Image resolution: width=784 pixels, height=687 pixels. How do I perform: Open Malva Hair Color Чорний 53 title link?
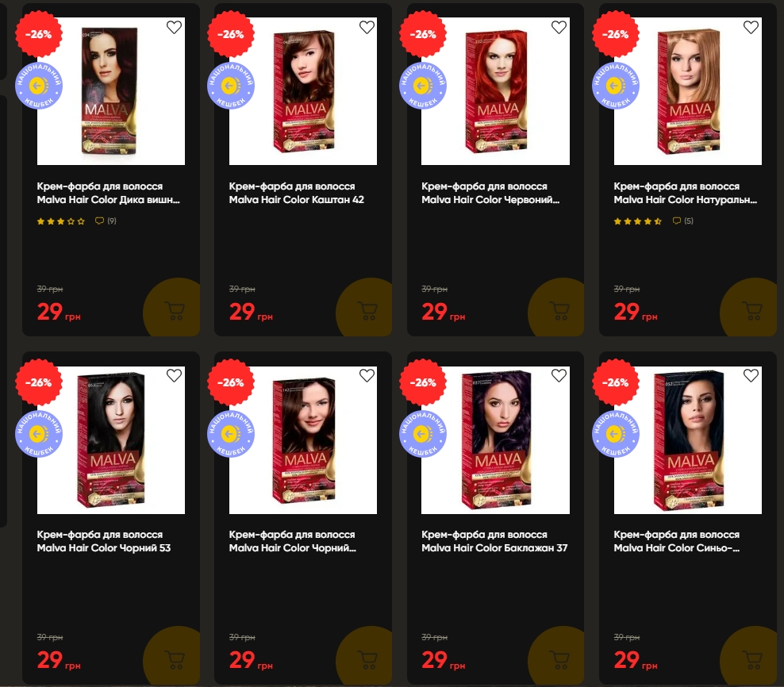(104, 541)
